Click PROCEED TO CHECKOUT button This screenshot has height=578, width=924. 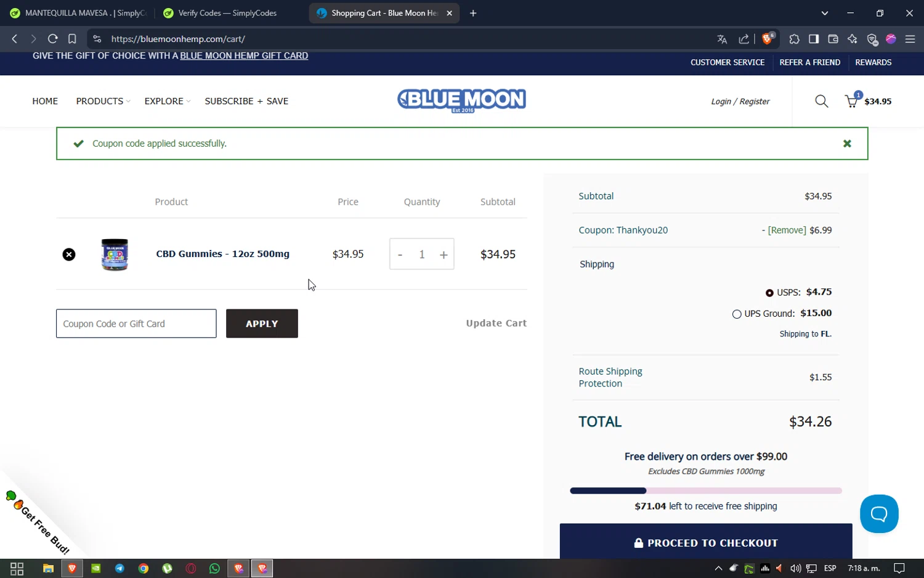(x=706, y=542)
